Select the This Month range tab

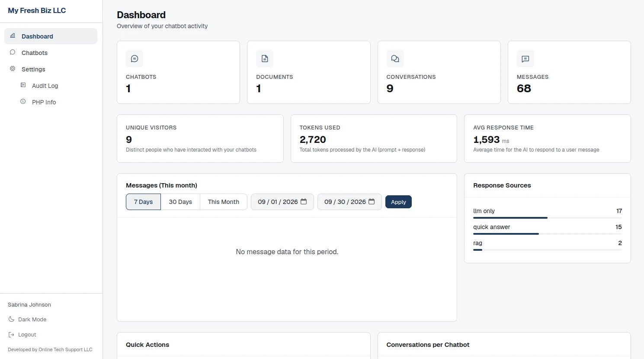(x=223, y=202)
